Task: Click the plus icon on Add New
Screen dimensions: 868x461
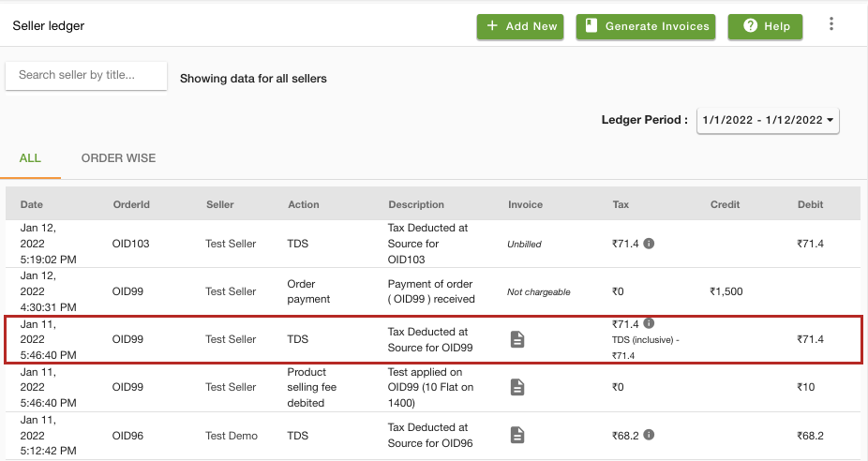Action: coord(492,25)
